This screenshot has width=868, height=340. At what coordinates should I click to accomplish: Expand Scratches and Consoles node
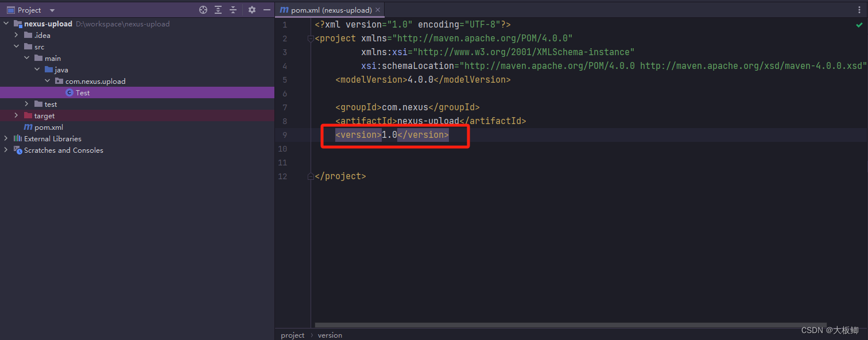click(x=6, y=150)
